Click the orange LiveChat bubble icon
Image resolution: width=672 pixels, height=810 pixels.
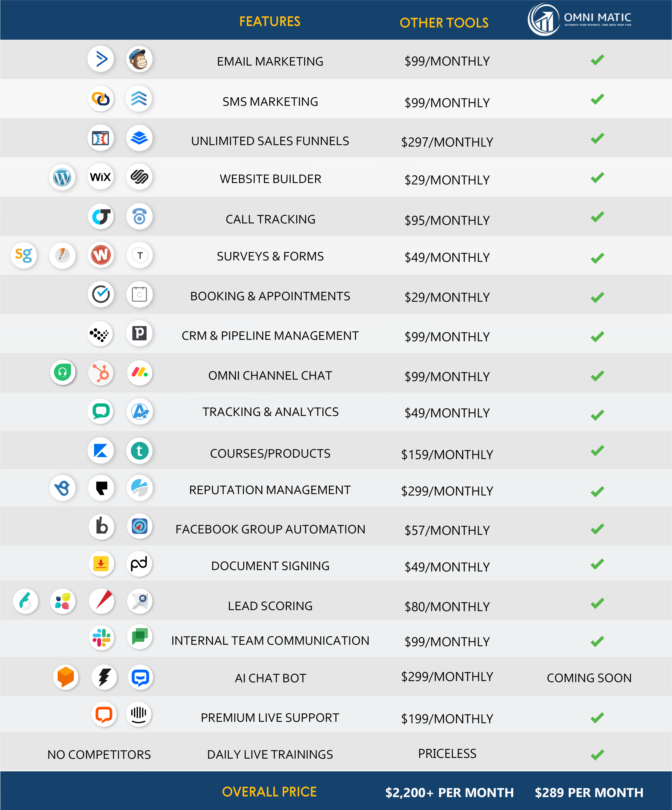click(104, 714)
